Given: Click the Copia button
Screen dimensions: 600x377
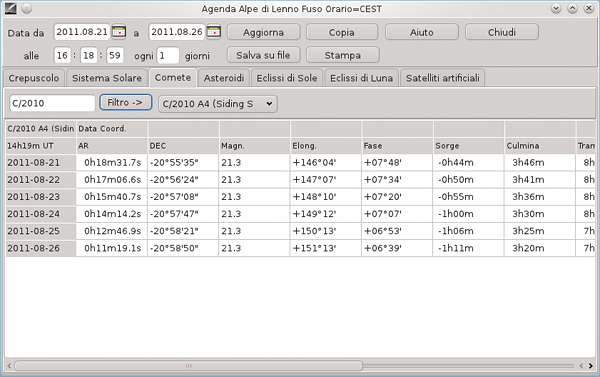Looking at the screenshot, I should (x=342, y=32).
